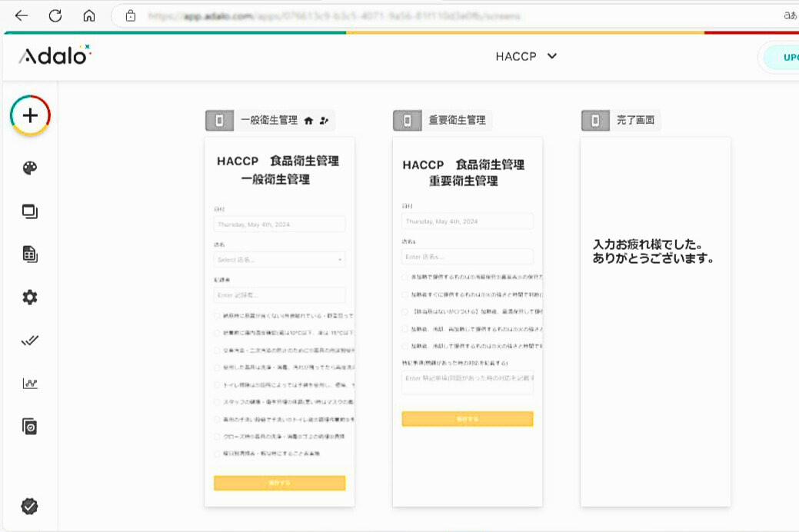
Task: Select the 重要衛生管理 screen title label
Action: [x=457, y=120]
